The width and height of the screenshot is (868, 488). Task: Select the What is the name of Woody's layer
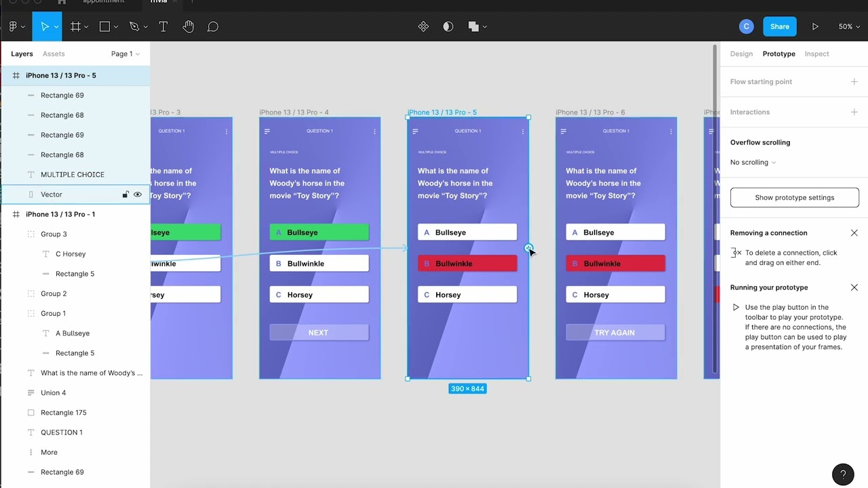(x=75, y=373)
